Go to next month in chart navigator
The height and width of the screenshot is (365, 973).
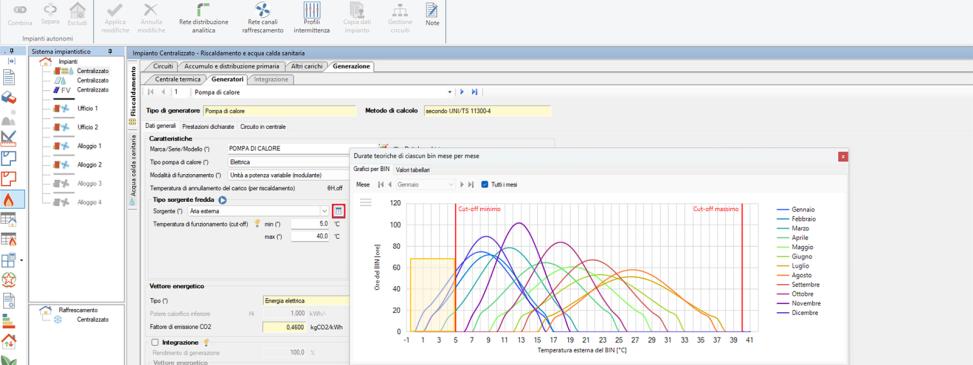coord(462,185)
